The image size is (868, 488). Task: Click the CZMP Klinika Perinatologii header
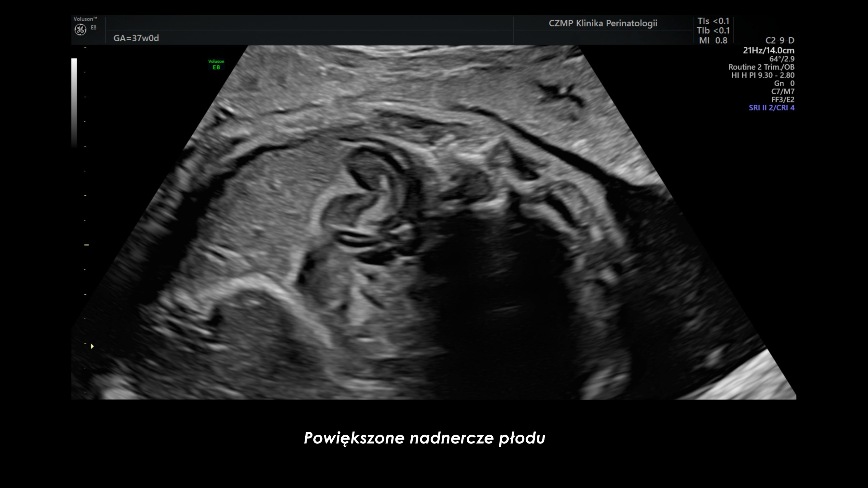(603, 23)
